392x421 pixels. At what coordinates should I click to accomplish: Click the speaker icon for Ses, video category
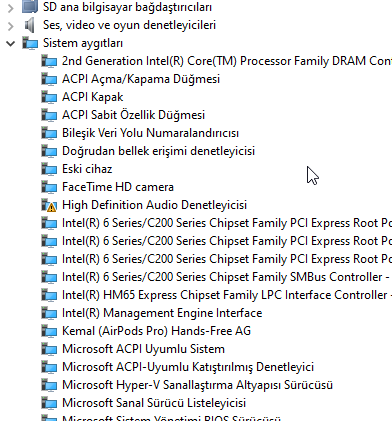[x=30, y=25]
